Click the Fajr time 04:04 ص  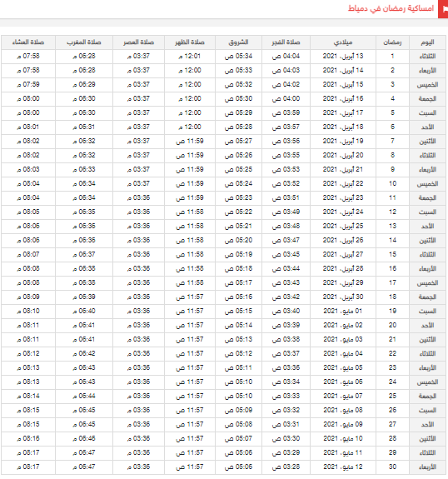(x=286, y=57)
